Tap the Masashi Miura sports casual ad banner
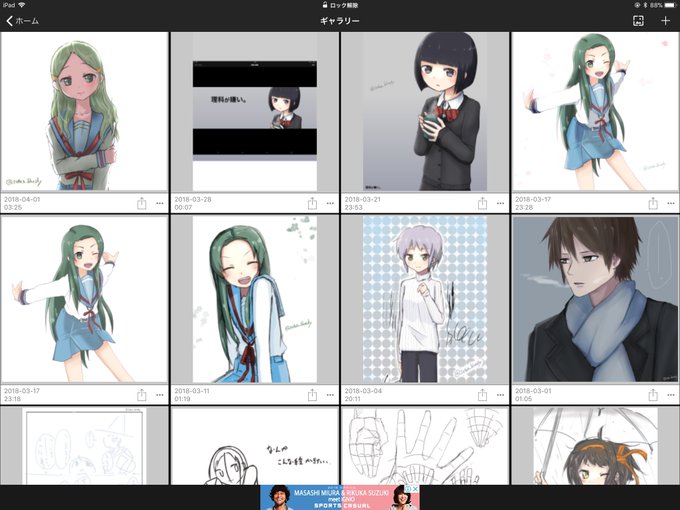The width and height of the screenshot is (680, 510). coord(340,497)
